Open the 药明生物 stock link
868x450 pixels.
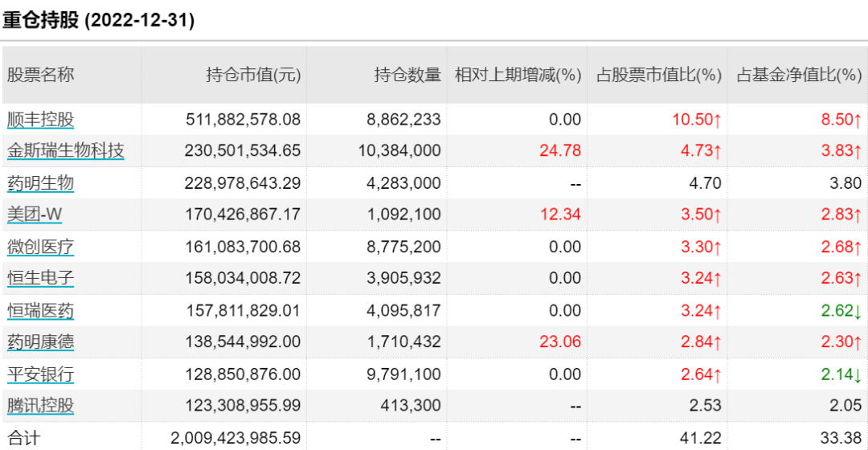pos(40,182)
